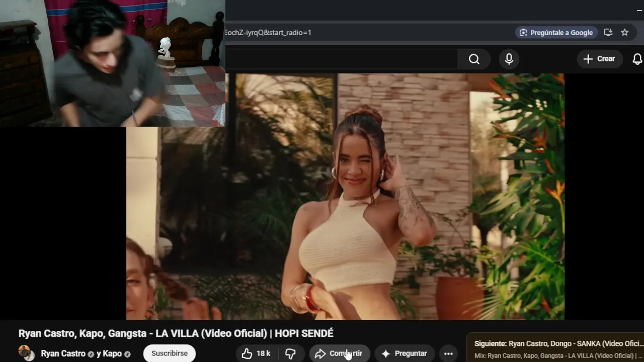This screenshot has height=362, width=644.
Task: Open the Ryan Castro channel name link
Action: click(x=63, y=353)
